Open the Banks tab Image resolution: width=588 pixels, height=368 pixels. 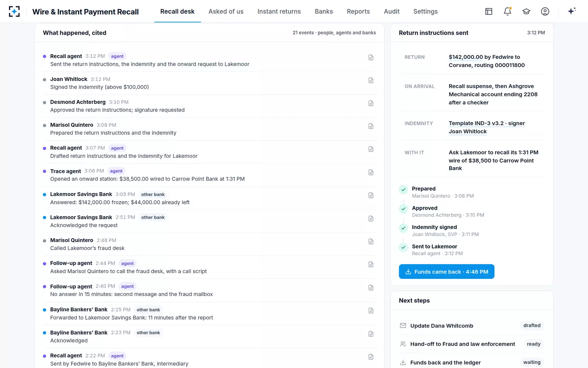coord(324,11)
